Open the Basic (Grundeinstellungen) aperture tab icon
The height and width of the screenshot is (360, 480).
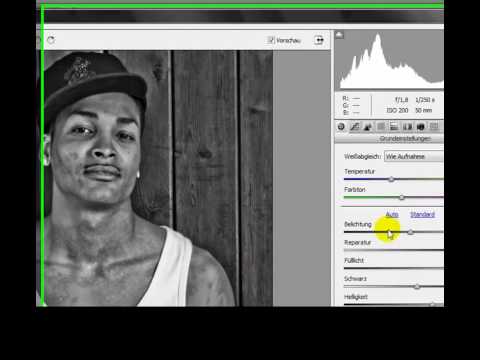coord(341,127)
